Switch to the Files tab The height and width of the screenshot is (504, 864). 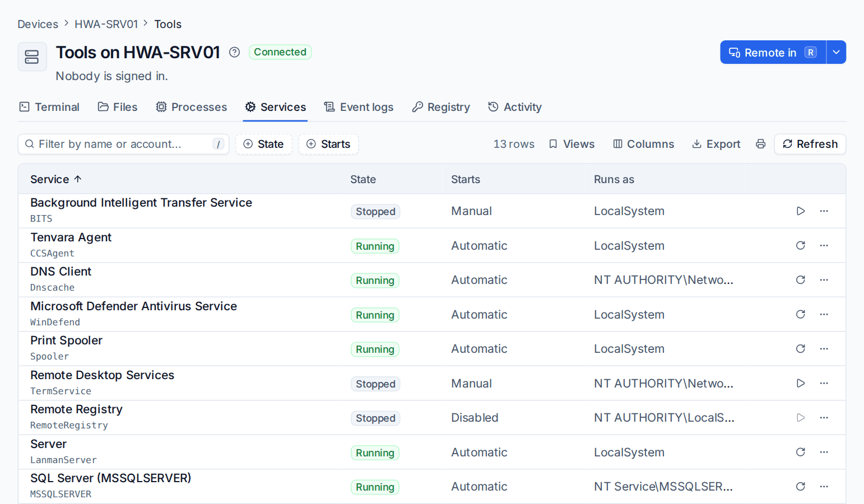point(118,107)
